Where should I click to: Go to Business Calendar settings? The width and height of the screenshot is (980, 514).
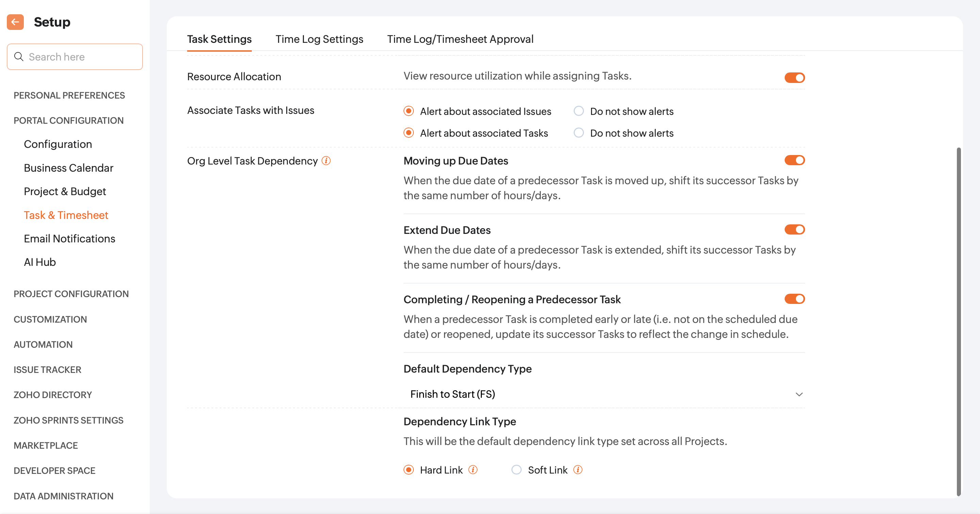tap(68, 168)
